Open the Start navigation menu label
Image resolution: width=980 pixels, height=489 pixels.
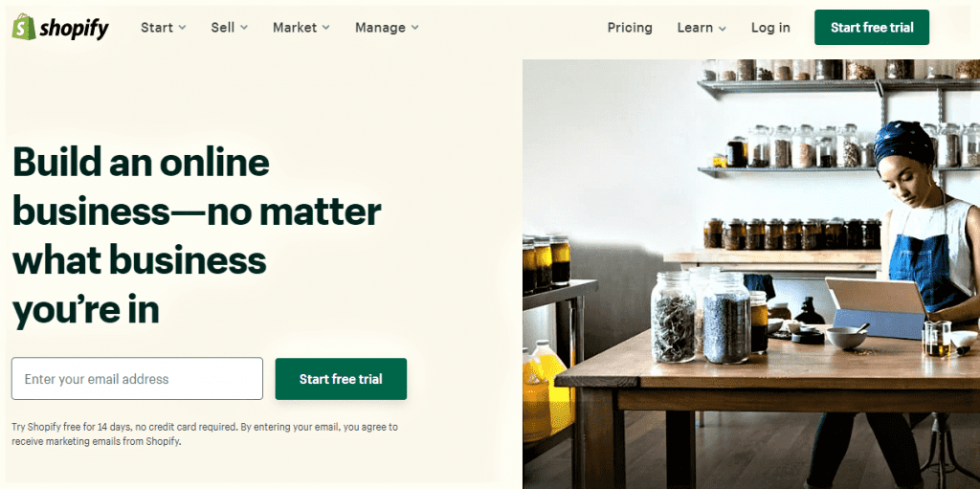(157, 28)
